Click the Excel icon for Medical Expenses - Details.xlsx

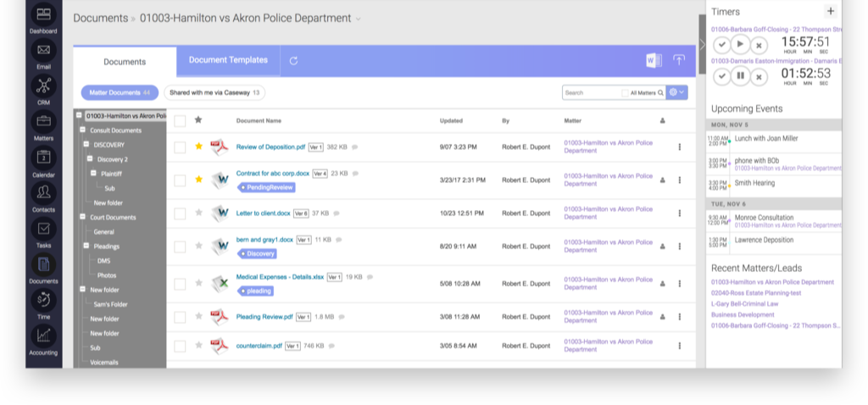point(220,284)
